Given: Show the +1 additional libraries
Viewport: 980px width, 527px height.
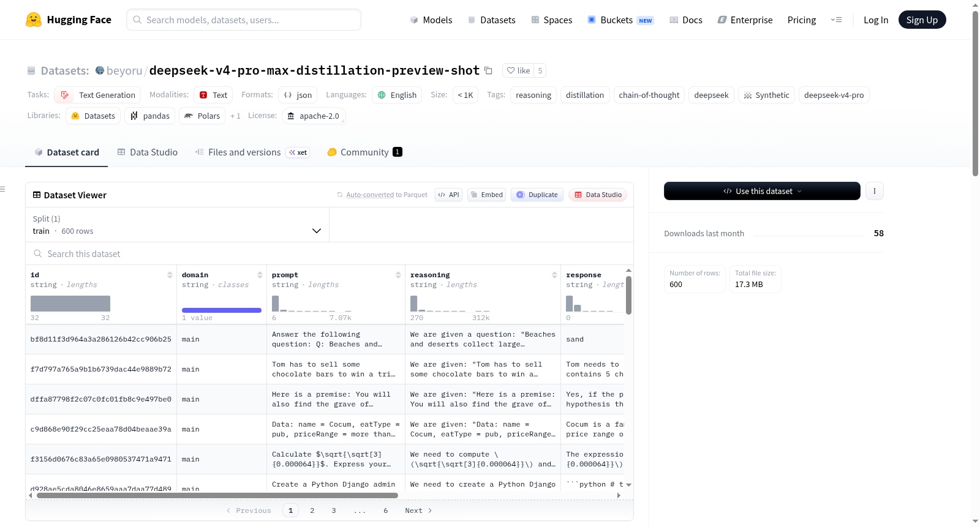Looking at the screenshot, I should point(235,116).
